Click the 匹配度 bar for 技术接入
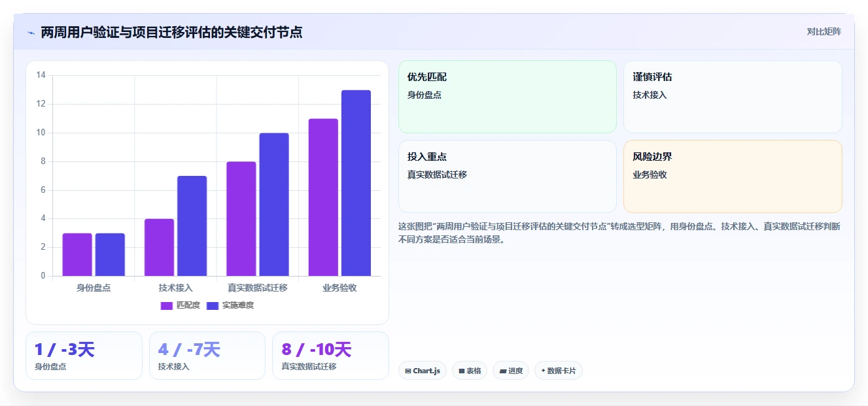Viewport: 868px width, 406px height. pyautogui.click(x=159, y=247)
